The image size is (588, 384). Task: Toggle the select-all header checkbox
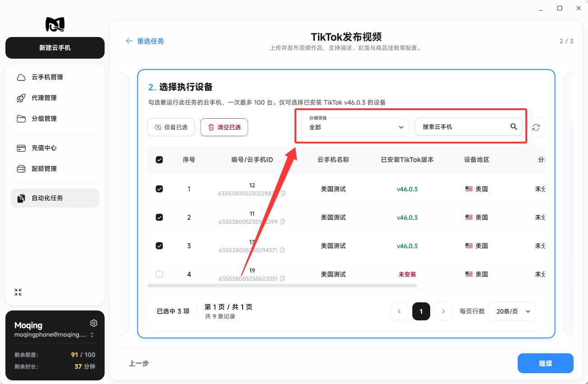coord(159,160)
